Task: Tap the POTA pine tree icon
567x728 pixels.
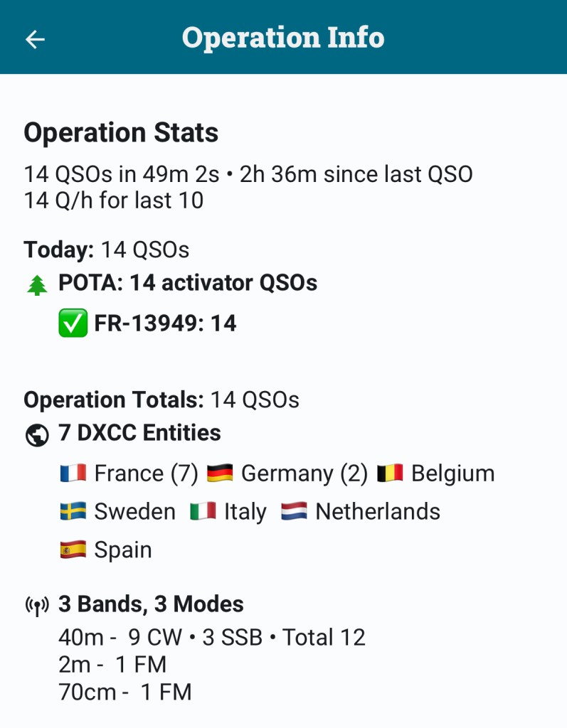Action: pyautogui.click(x=37, y=284)
